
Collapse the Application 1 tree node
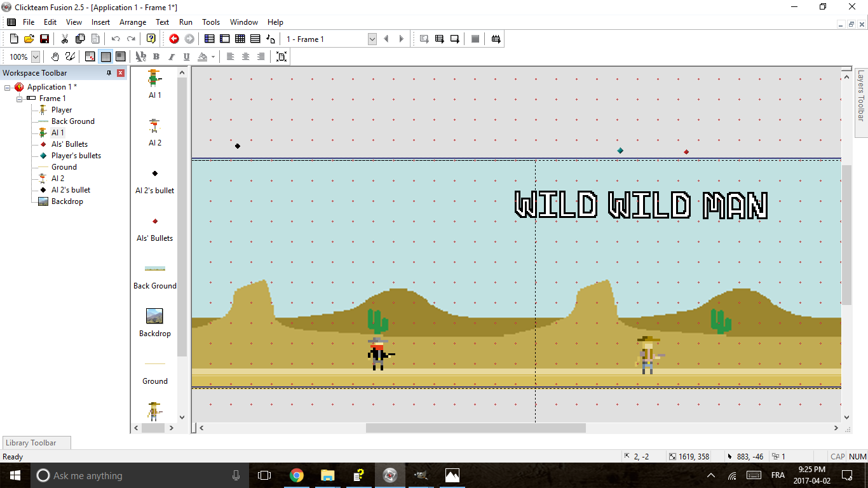pyautogui.click(x=8, y=87)
